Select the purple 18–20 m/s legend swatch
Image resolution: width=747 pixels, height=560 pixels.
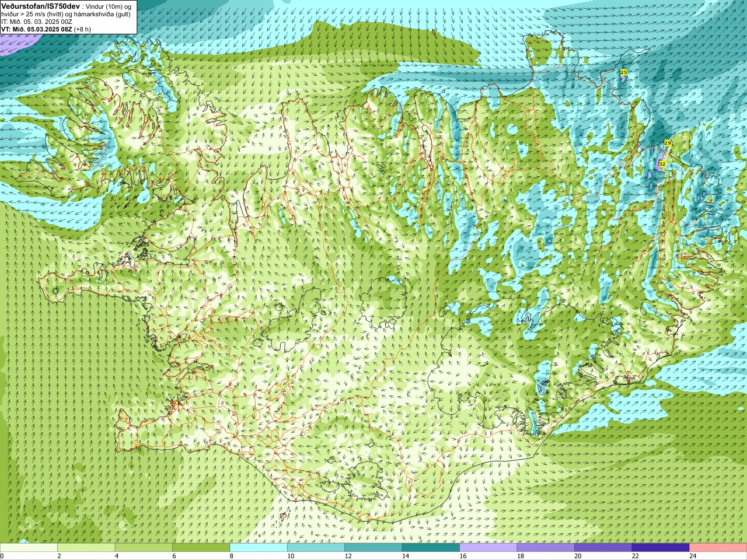tap(546, 548)
